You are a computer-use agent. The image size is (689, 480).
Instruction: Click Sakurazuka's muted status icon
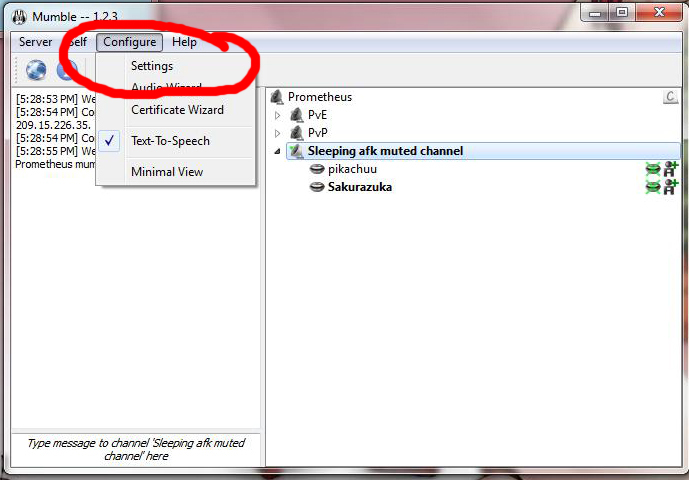click(653, 187)
